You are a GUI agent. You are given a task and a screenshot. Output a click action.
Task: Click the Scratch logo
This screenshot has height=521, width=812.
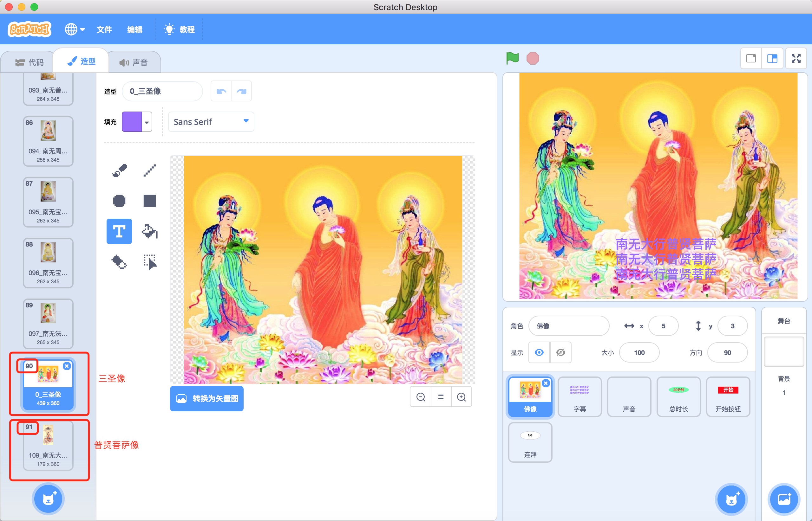click(29, 29)
